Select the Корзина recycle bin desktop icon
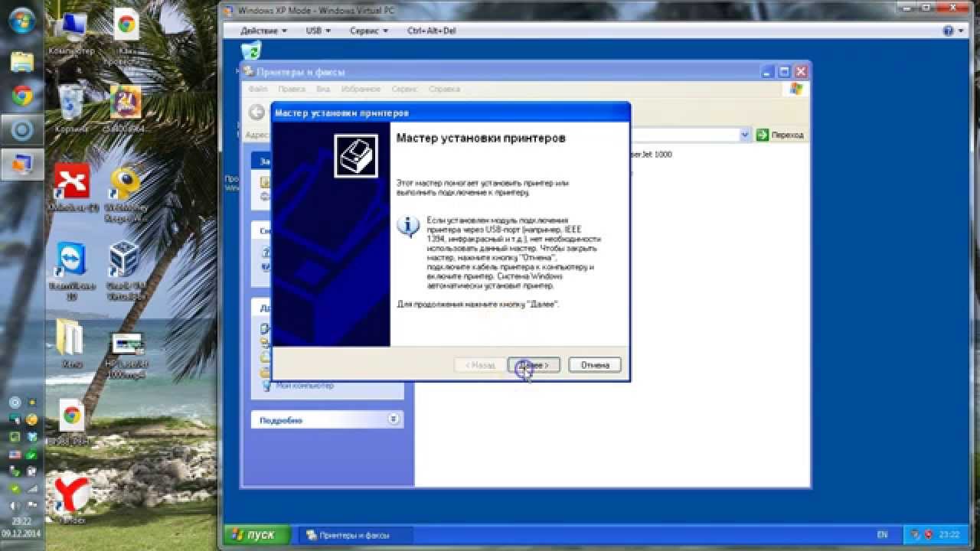 [71, 107]
